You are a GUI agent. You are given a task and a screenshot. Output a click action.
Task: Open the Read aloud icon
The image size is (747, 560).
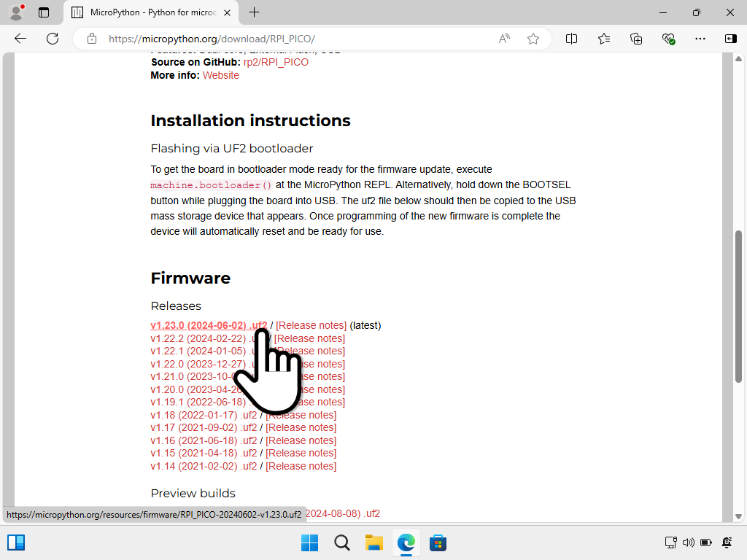pyautogui.click(x=504, y=39)
